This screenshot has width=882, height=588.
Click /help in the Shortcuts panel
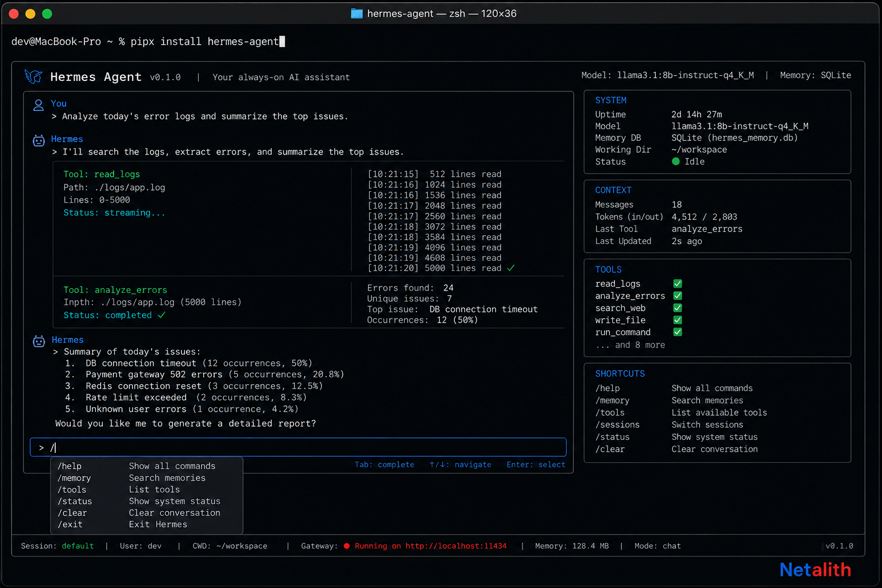608,388
